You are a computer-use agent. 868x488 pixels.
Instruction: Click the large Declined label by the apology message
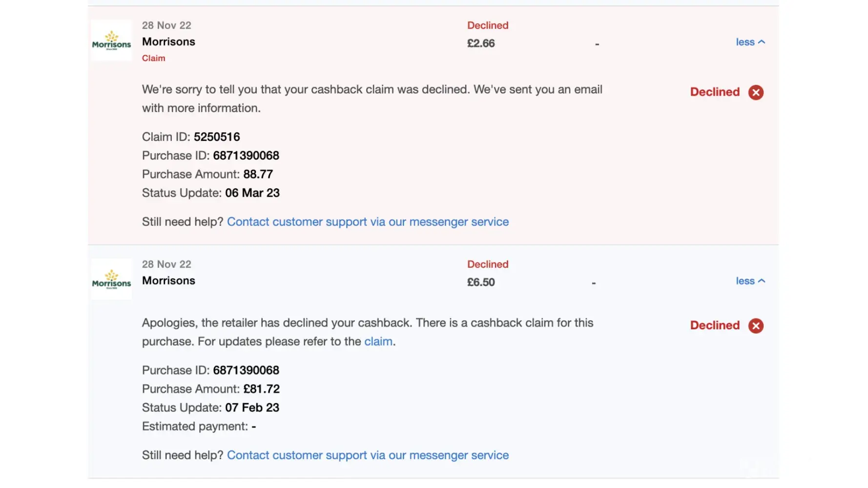715,325
